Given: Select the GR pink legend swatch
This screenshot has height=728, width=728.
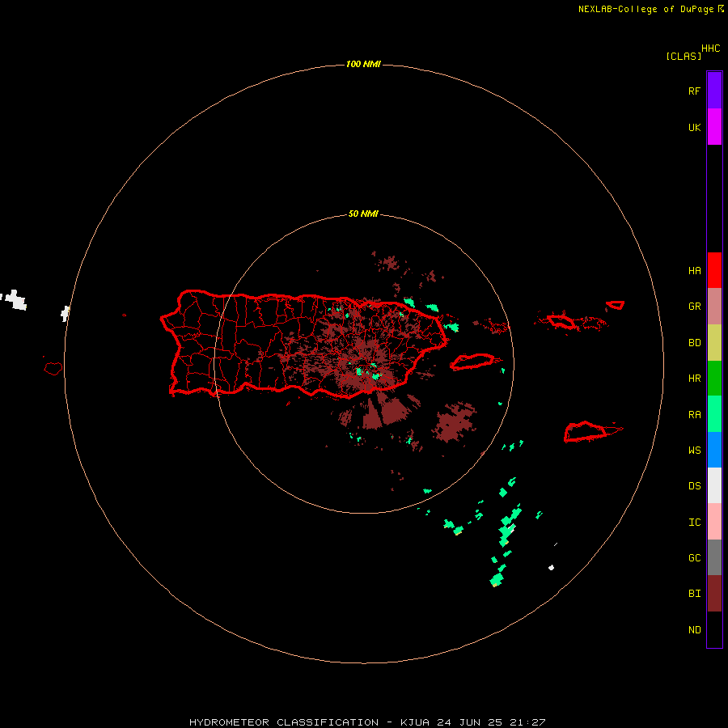Looking at the screenshot, I should coord(714,307).
